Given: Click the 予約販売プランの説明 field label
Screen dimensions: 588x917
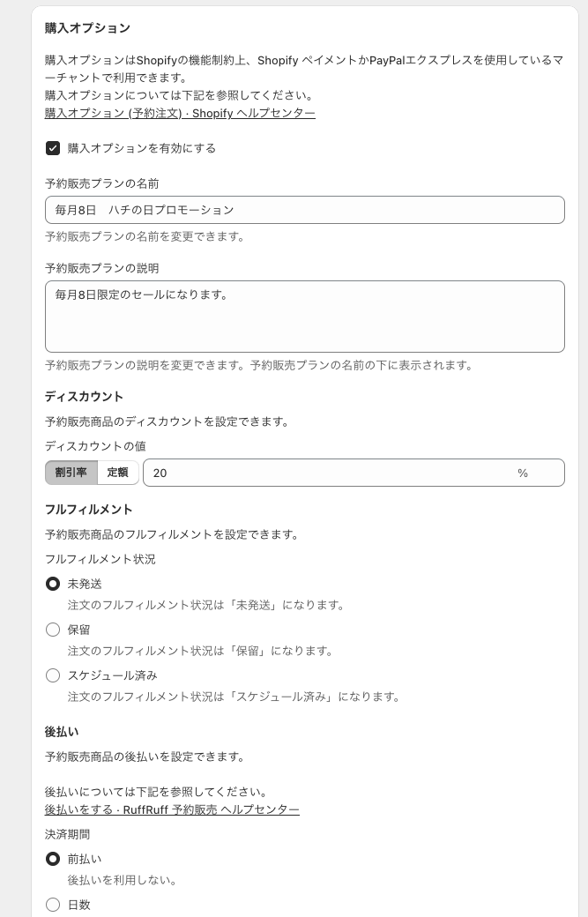Looking at the screenshot, I should click(x=101, y=268).
